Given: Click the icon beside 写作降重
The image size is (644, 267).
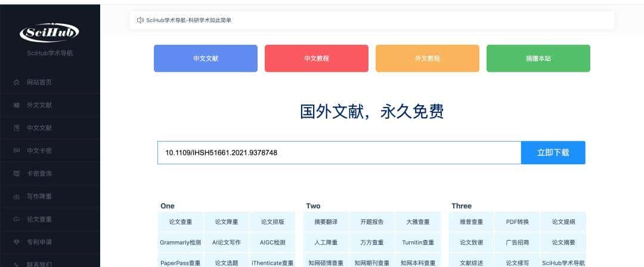Looking at the screenshot, I should (17, 197).
